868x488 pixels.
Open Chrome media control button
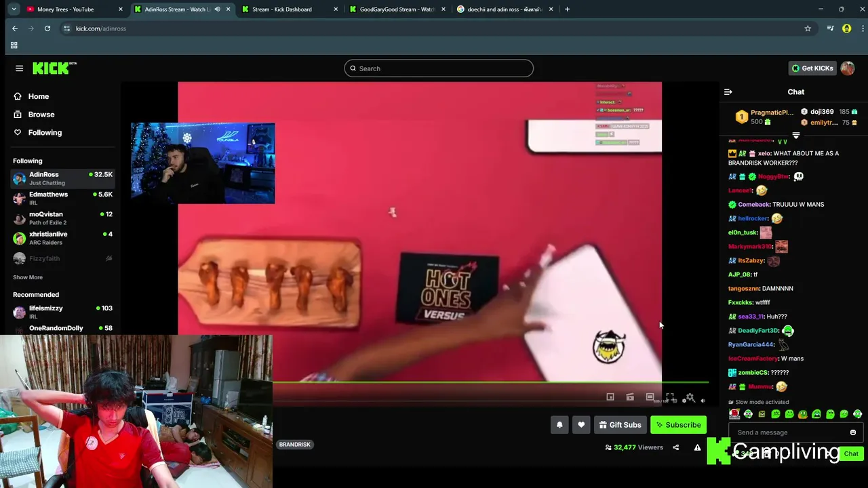tap(831, 28)
